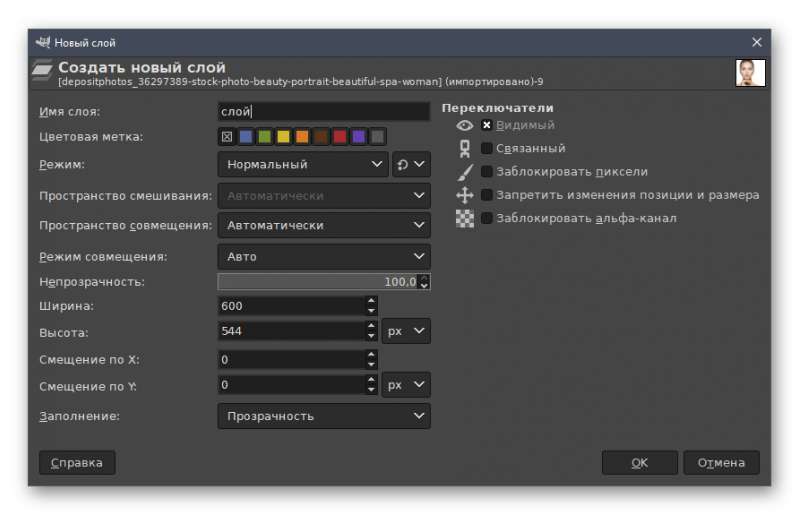Screen dimensions: 800x515
Task: Toggle the Видимый checkbox
Action: click(x=487, y=125)
